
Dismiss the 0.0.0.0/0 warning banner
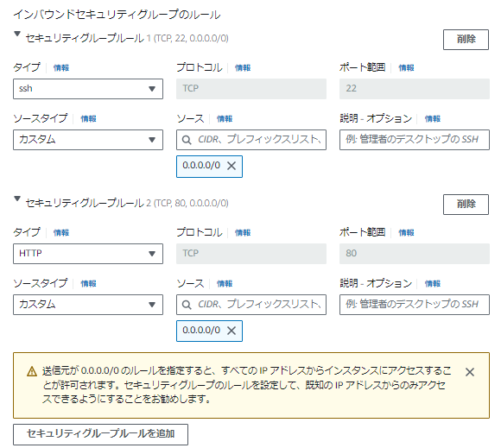click(x=469, y=372)
